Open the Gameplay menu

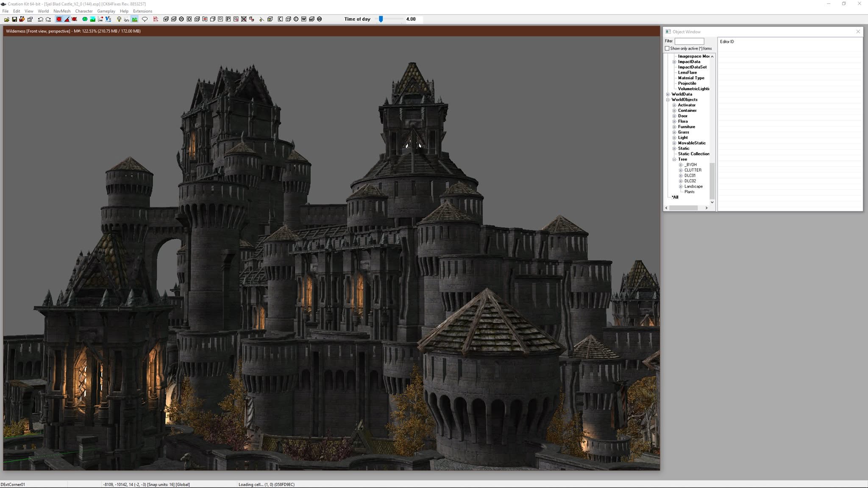[x=106, y=11]
